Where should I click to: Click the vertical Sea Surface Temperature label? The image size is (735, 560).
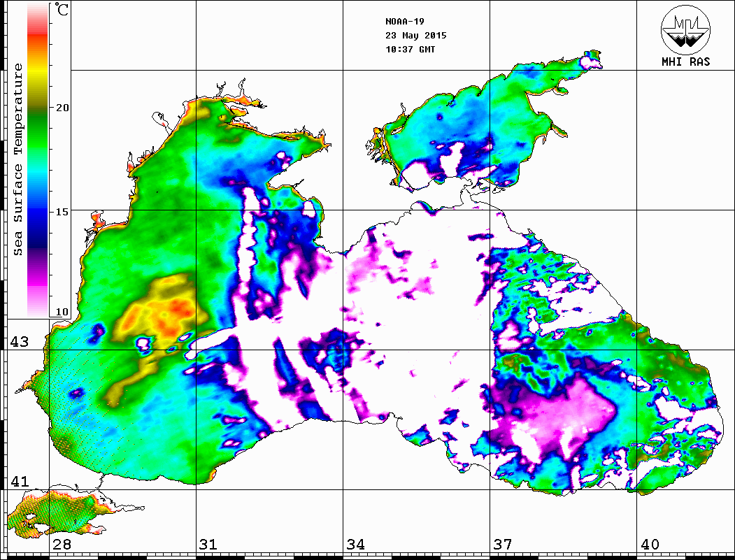click(19, 159)
